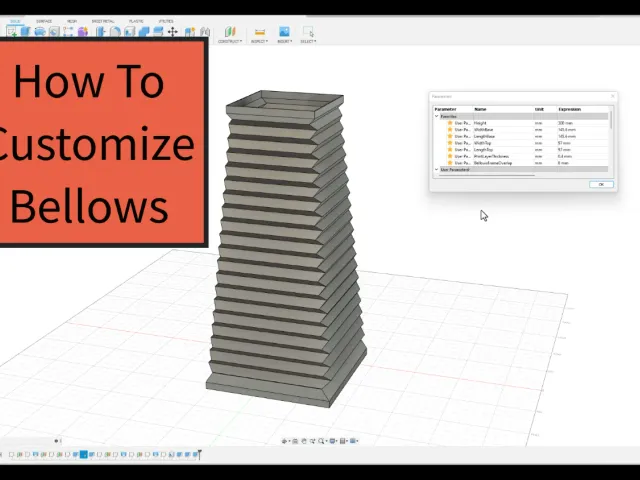The width and height of the screenshot is (640, 480).
Task: Click the Parameters dialog horizontal scrollbar
Action: tap(487, 176)
